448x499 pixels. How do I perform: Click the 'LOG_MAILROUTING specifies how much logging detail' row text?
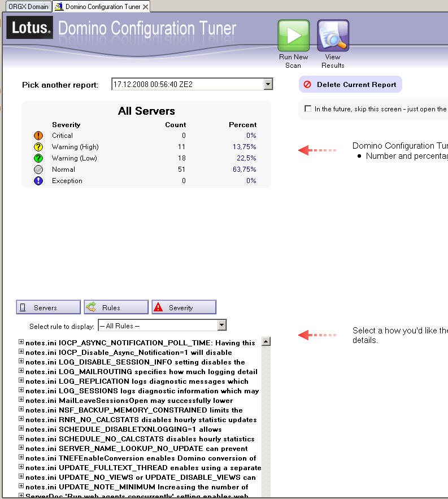pyautogui.click(x=141, y=372)
